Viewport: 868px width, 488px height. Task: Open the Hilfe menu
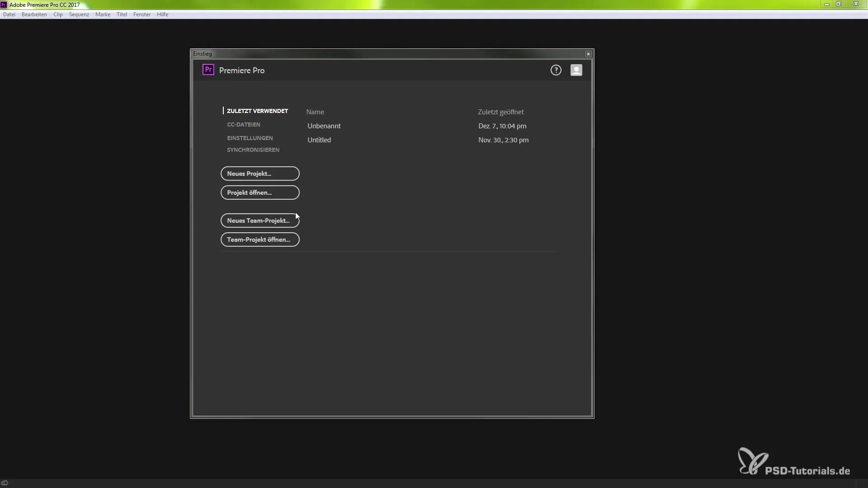162,14
